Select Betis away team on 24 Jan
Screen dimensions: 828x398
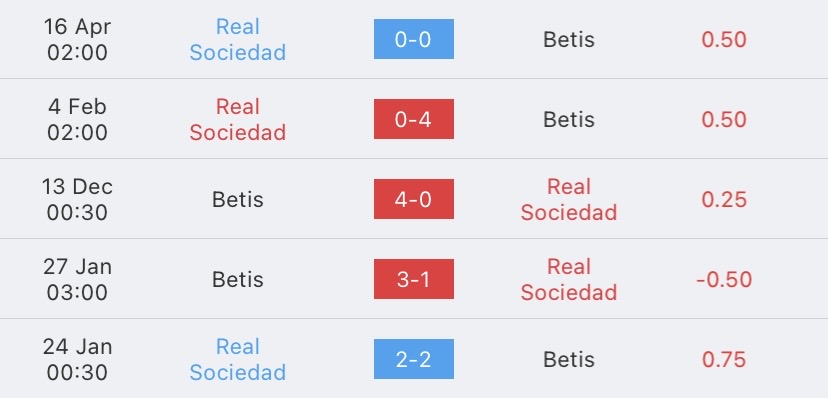tap(569, 359)
